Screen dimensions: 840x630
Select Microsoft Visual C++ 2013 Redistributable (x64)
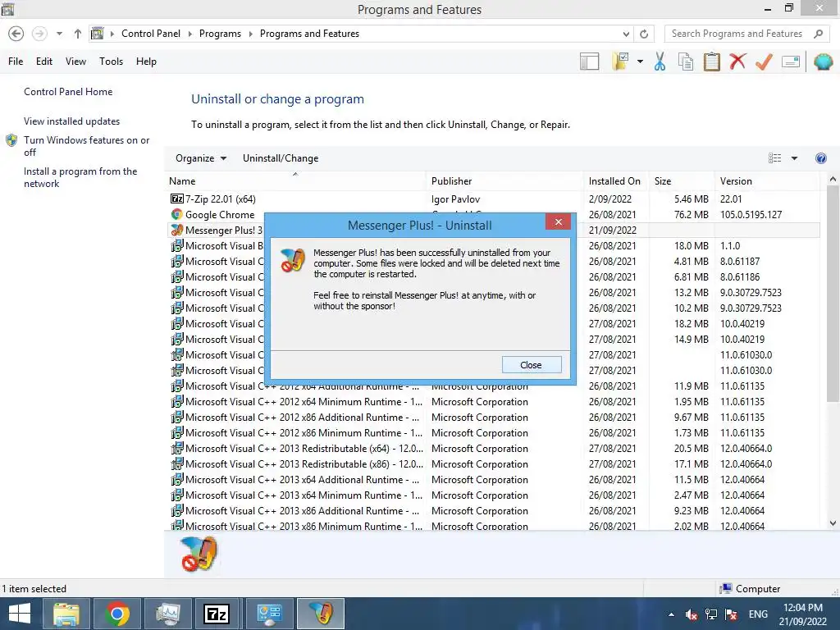point(493,448)
